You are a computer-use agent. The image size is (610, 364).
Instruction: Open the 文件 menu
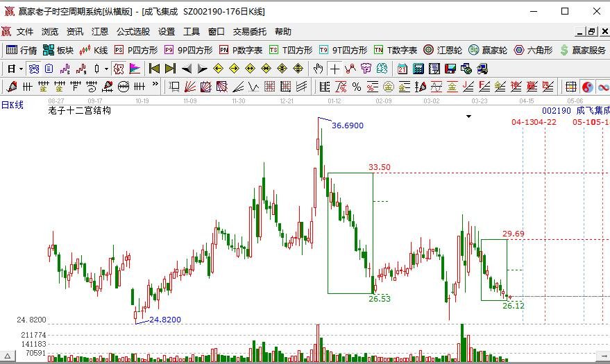tap(25, 31)
